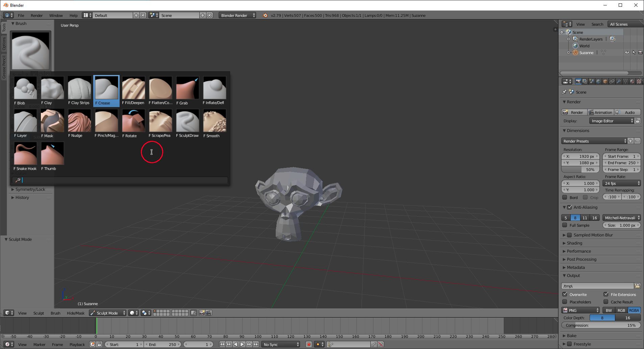Select the F Blob sculpt brush
The width and height of the screenshot is (644, 349).
pyautogui.click(x=25, y=91)
